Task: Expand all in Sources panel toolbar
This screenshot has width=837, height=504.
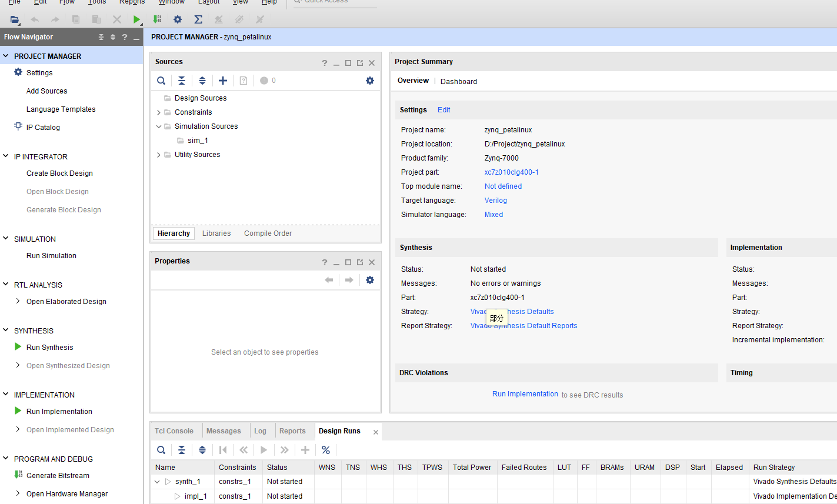Action: pyautogui.click(x=202, y=81)
